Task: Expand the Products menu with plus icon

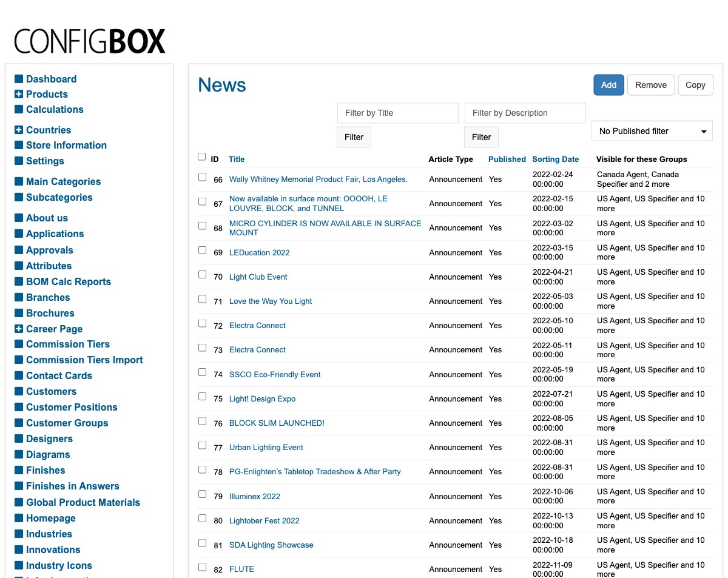Action: (19, 94)
